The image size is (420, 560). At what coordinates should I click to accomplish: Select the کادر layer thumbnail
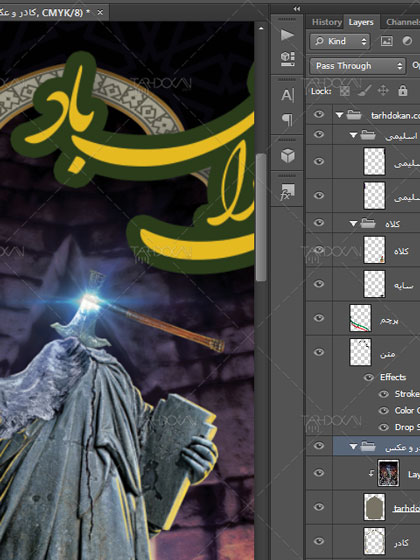374,541
